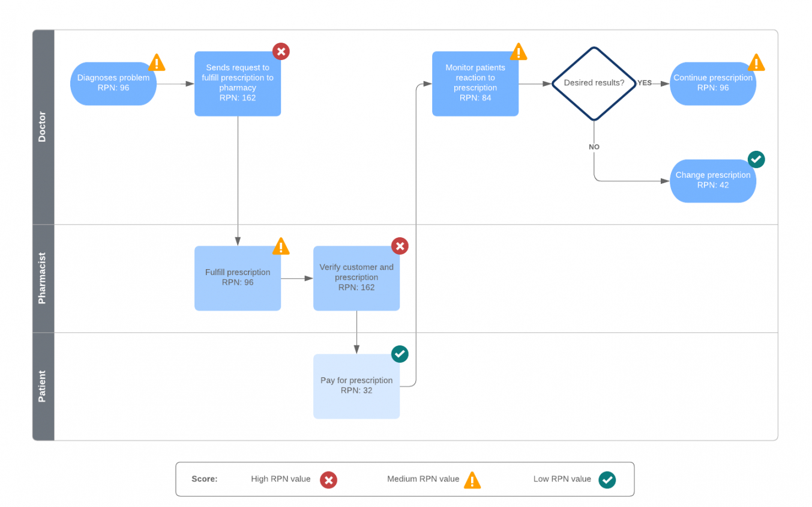Screen dimensions: 812x507
Task: Click the Verify customer and prescription box
Action: (x=356, y=278)
